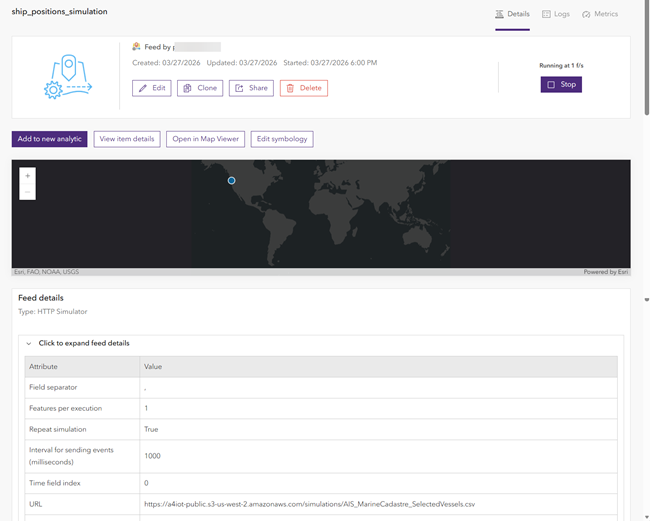Select the interval value 1000
This screenshot has height=521, width=650.
point(152,456)
